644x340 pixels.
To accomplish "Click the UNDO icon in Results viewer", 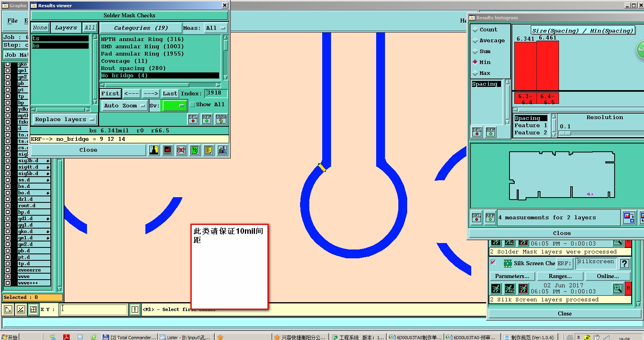I will (x=221, y=119).
